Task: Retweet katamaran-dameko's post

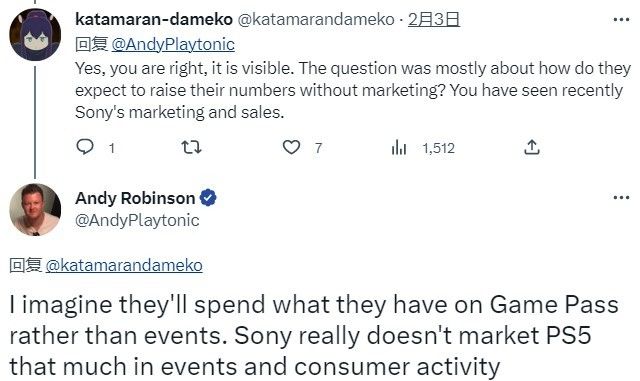Action: pos(191,147)
